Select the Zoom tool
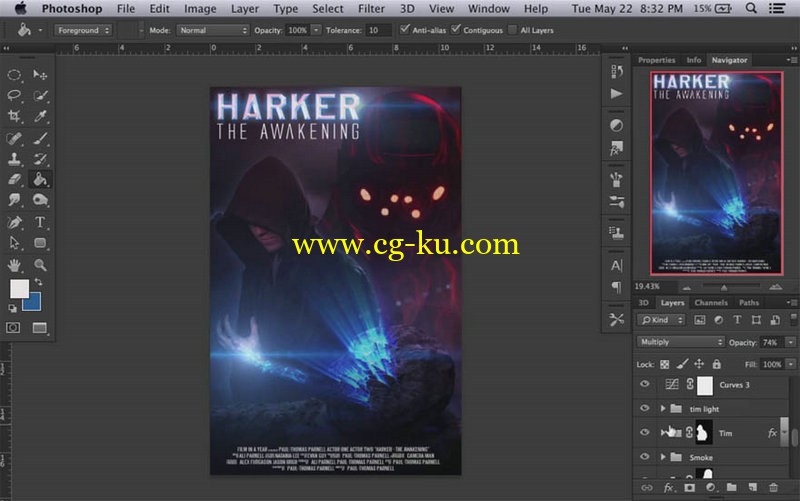800x501 pixels. pos(40,265)
